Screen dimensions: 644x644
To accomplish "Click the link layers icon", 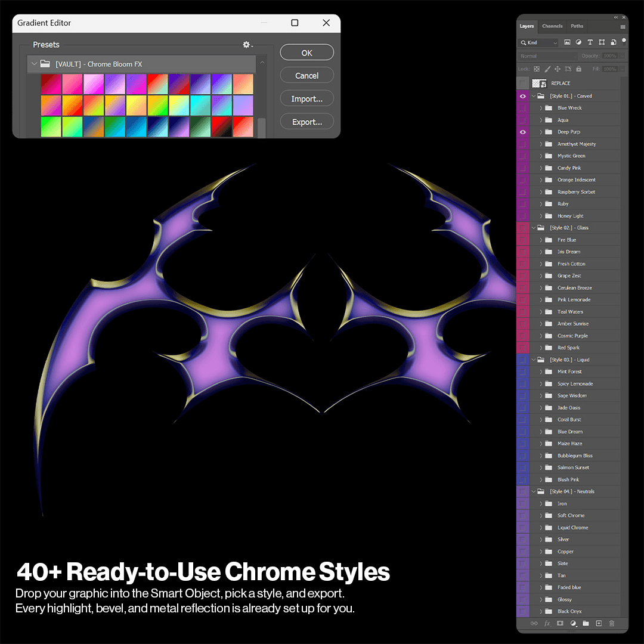I will pos(534,623).
